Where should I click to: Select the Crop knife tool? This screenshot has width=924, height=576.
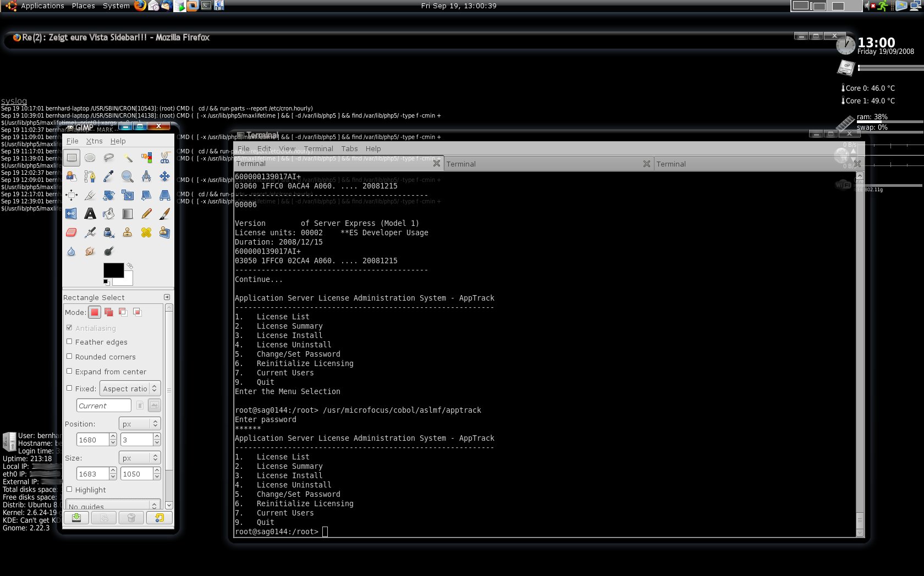90,195
